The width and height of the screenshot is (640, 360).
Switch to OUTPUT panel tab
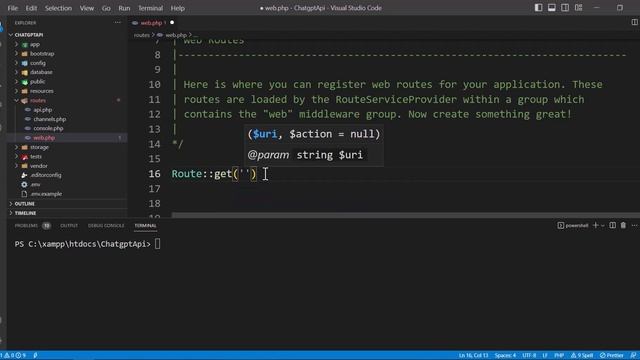click(69, 226)
